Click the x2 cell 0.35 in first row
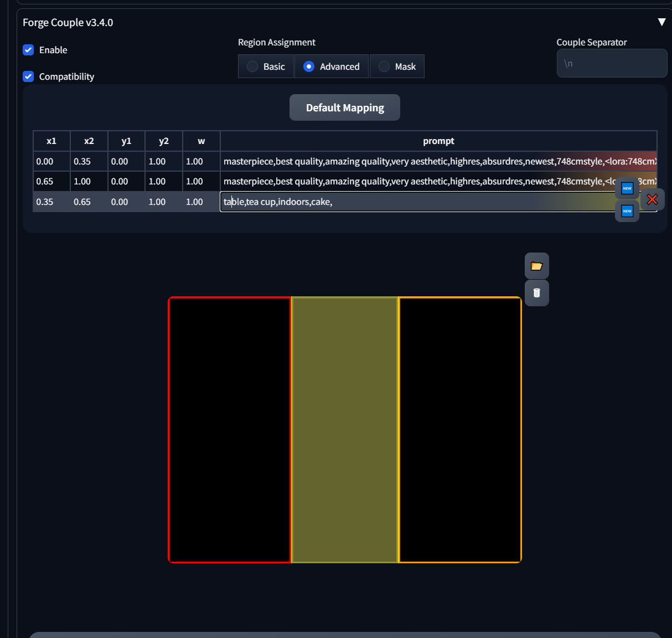672x638 pixels. coord(89,162)
